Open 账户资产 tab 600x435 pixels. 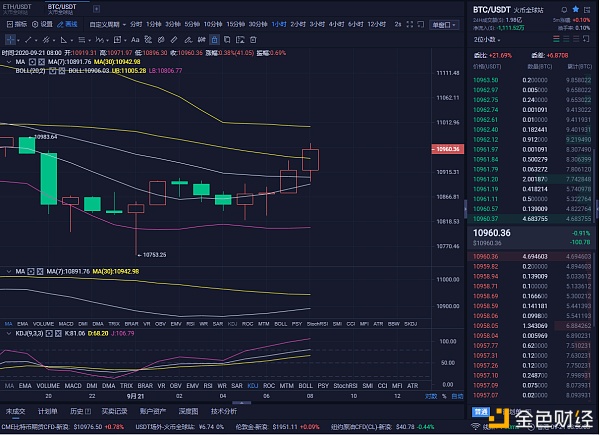click(153, 411)
